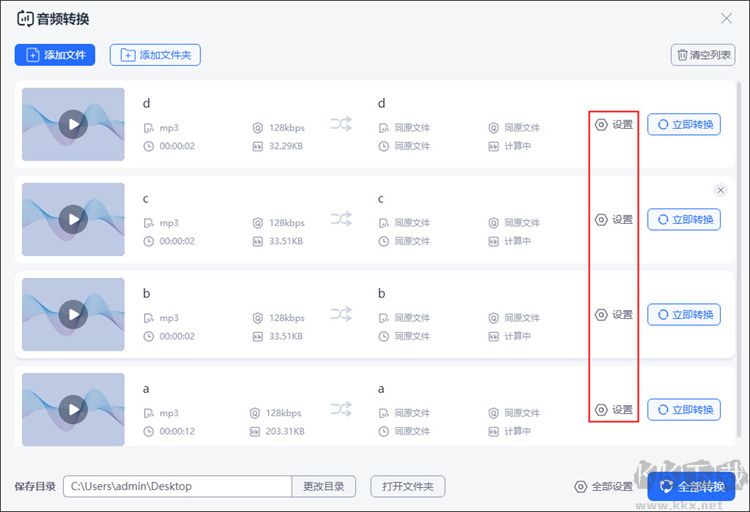Open settings for file c
This screenshot has width=750, height=512.
pos(614,220)
